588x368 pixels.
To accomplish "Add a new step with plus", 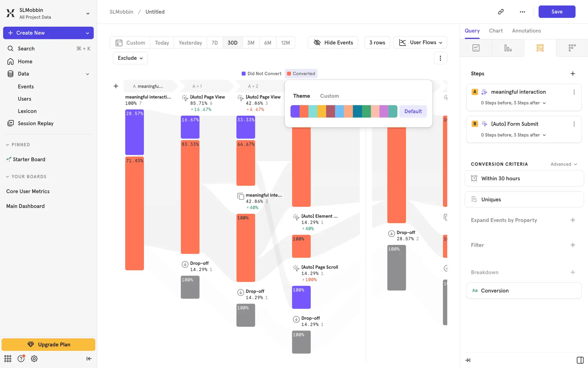I will tap(572, 74).
